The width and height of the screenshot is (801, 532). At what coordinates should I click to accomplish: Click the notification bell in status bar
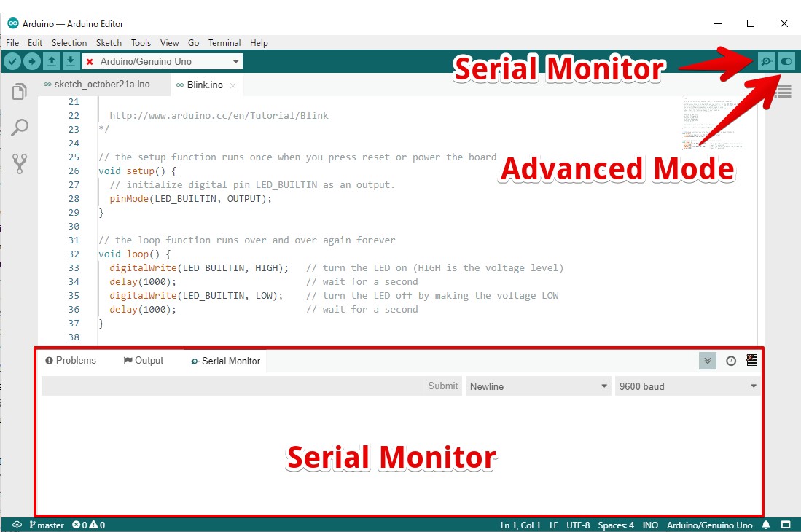[x=766, y=525]
